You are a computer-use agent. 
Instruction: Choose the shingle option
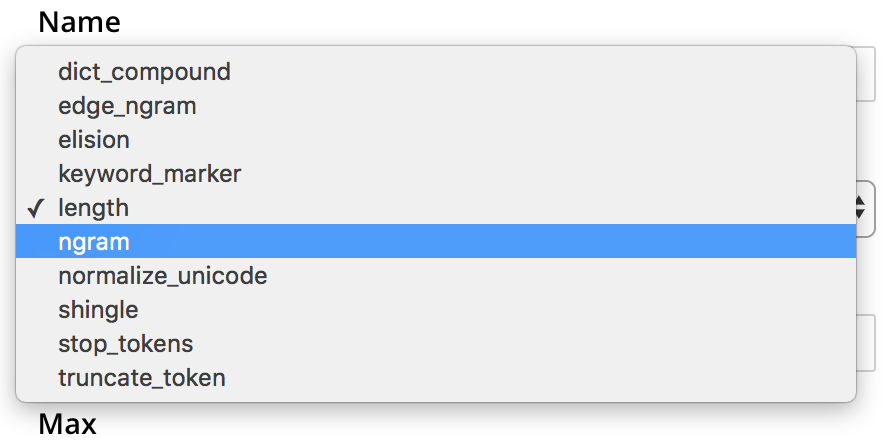(98, 310)
